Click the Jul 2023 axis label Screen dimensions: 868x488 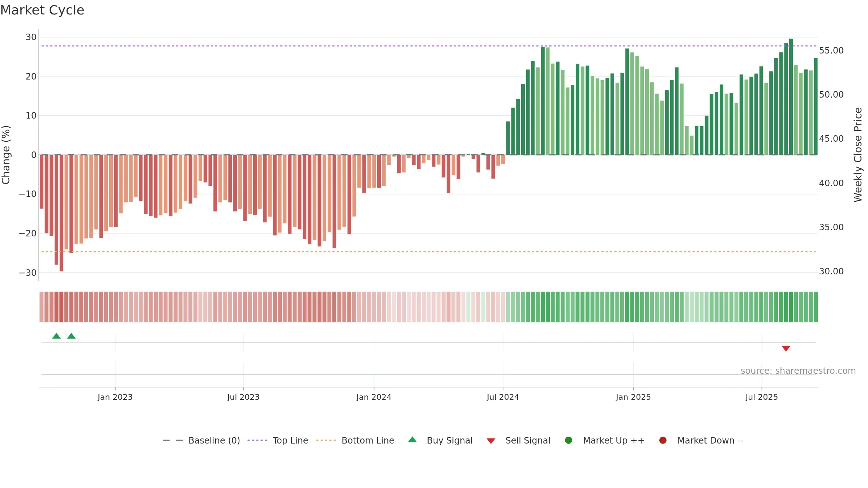[243, 397]
